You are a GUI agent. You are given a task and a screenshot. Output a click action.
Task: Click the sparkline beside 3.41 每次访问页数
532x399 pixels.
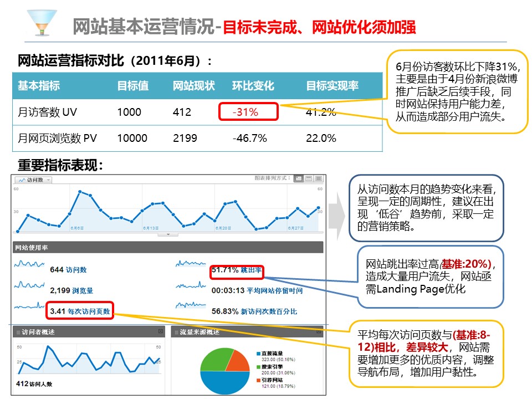click(29, 305)
